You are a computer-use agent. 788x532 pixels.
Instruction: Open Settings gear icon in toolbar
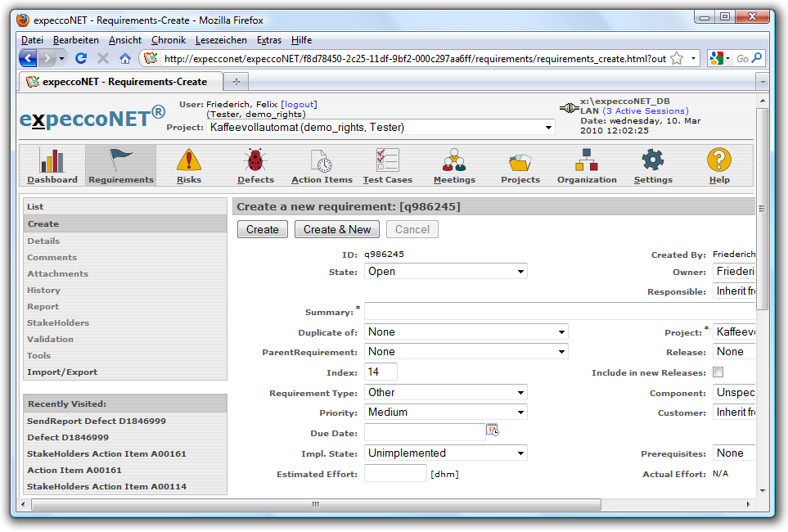[x=652, y=160]
